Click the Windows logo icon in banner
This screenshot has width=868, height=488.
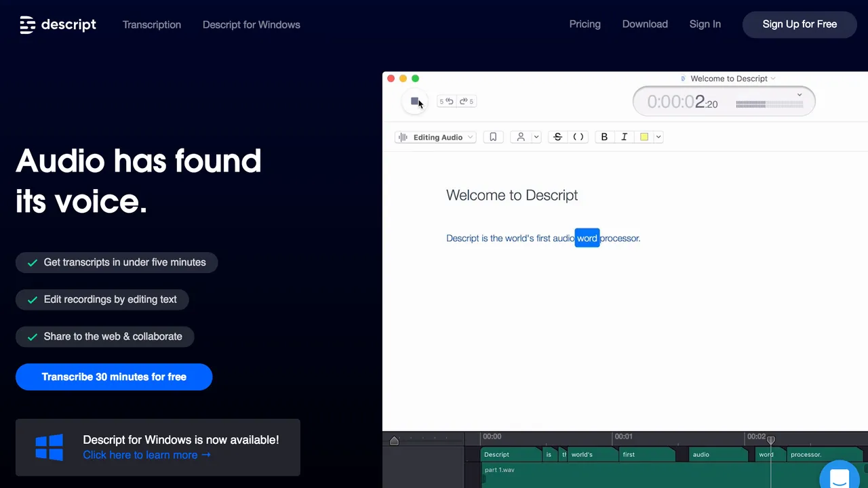(x=50, y=447)
